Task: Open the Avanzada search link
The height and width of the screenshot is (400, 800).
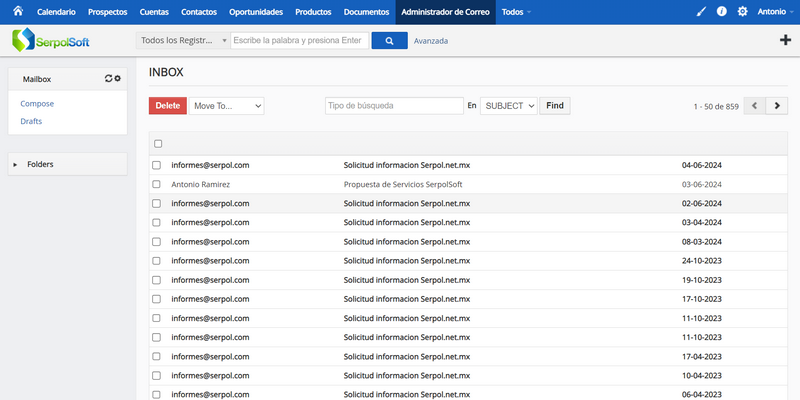Action: tap(431, 41)
